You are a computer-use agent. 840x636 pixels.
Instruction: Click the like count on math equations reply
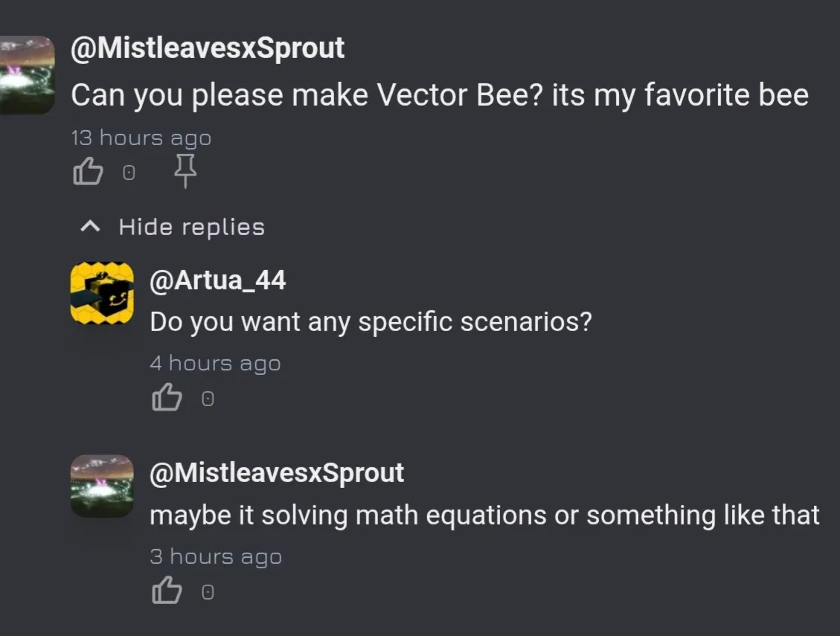(x=208, y=592)
